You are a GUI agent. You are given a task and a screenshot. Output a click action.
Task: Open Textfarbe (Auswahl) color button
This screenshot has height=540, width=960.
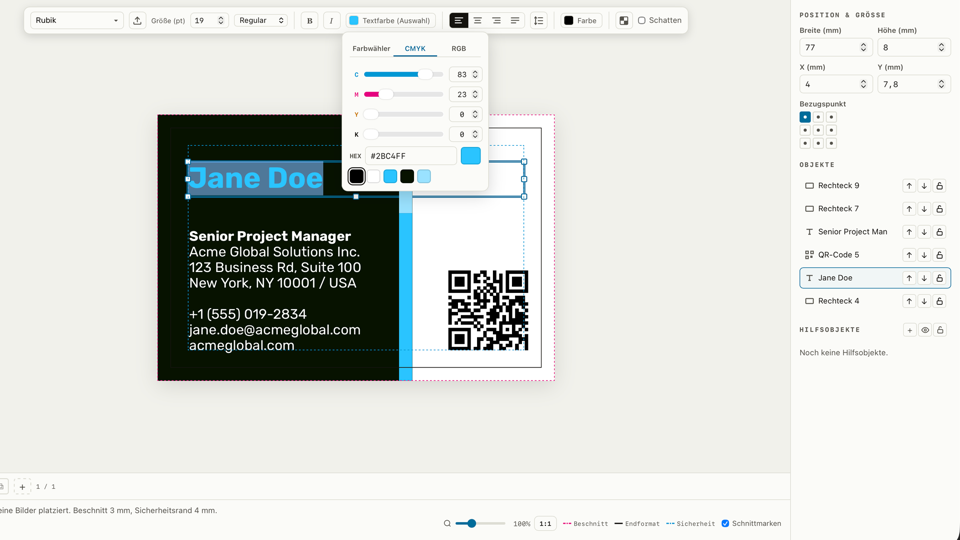pyautogui.click(x=391, y=20)
